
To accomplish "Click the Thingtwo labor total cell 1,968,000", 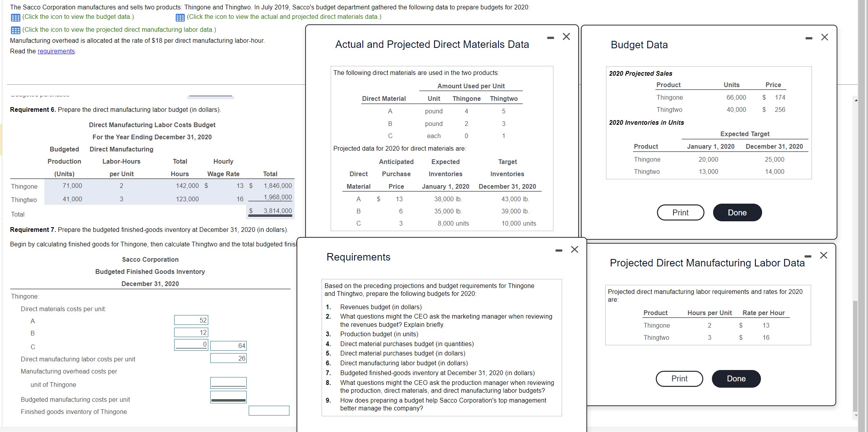I will (277, 197).
